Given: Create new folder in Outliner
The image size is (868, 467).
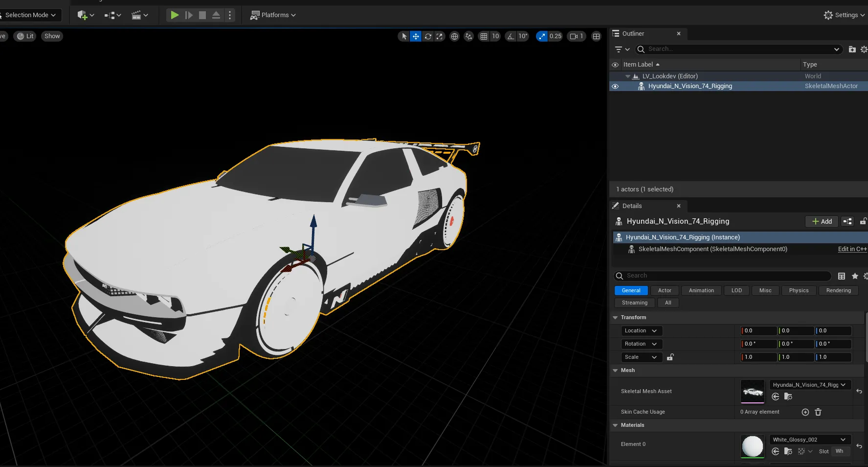Looking at the screenshot, I should coord(852,49).
